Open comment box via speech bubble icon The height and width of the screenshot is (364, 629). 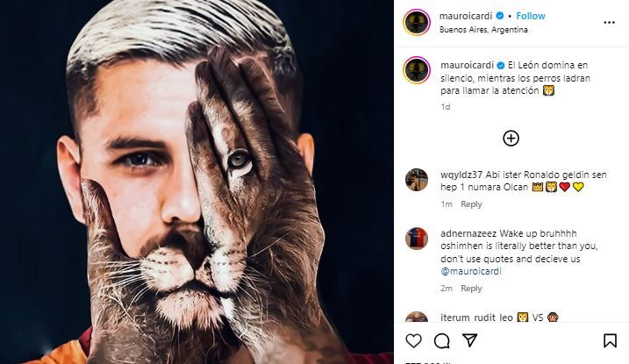(x=442, y=340)
